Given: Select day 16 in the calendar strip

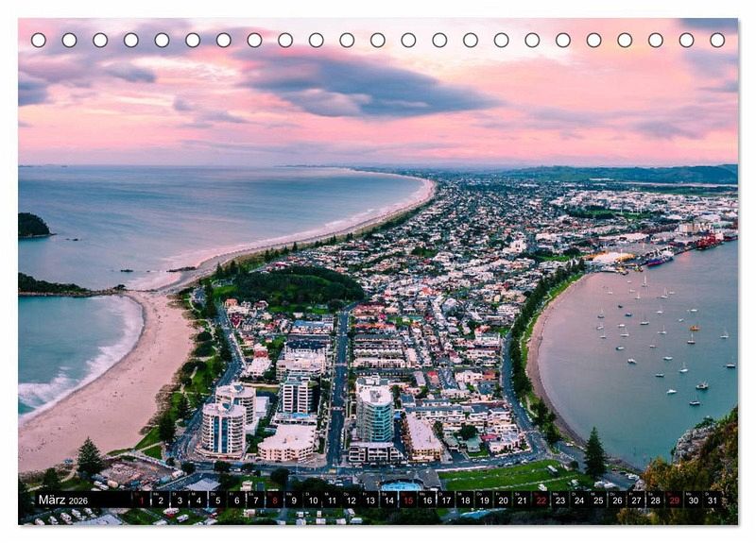Looking at the screenshot, I should [427, 500].
